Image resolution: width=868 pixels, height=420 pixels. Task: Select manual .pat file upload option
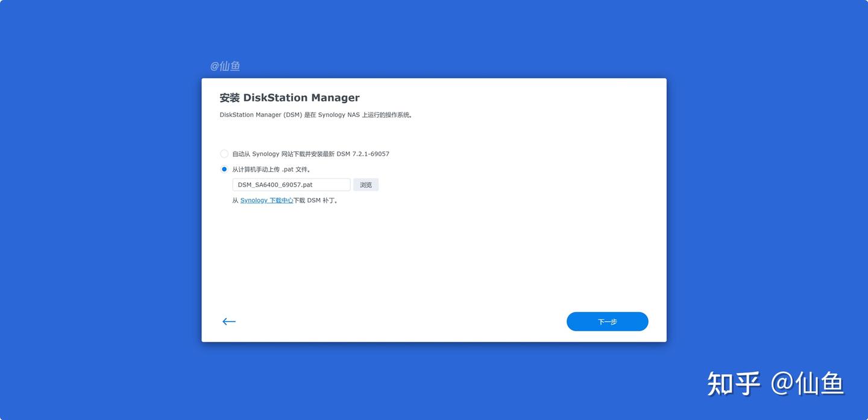[x=224, y=170]
